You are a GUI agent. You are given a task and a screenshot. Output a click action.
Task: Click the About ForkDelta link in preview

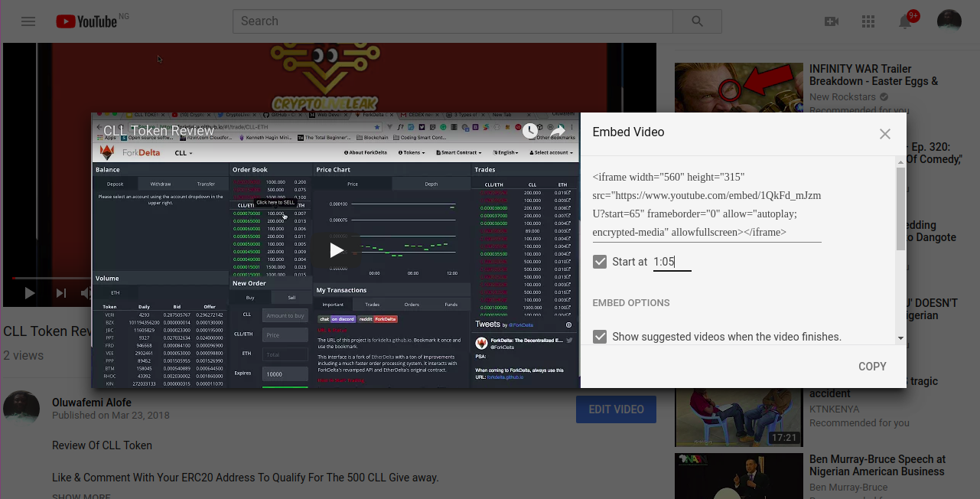[x=367, y=153]
